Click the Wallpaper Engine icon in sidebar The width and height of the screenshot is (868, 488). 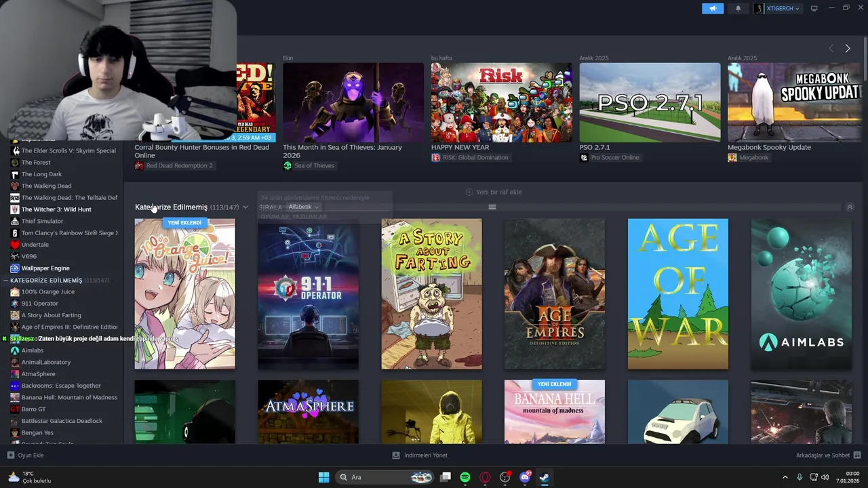[15, 268]
